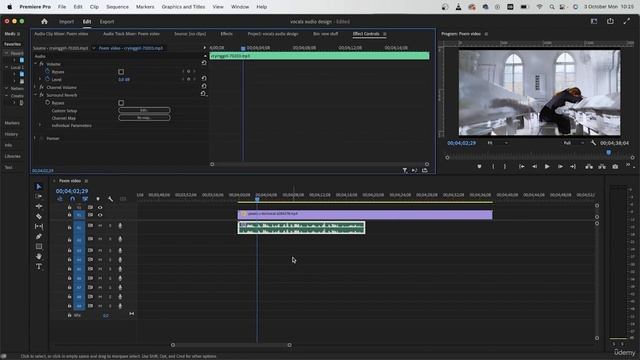The height and width of the screenshot is (360, 640).
Task: Expand the Channel Volume effect
Action: click(x=36, y=87)
